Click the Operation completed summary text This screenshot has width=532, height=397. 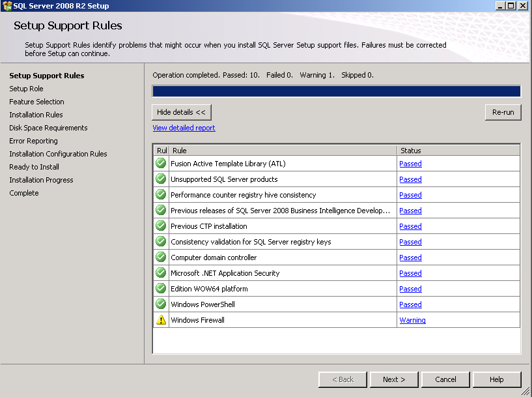[x=263, y=75]
